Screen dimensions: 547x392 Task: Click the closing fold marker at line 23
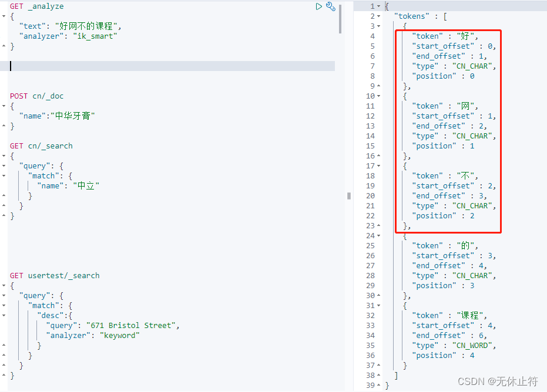coord(378,226)
